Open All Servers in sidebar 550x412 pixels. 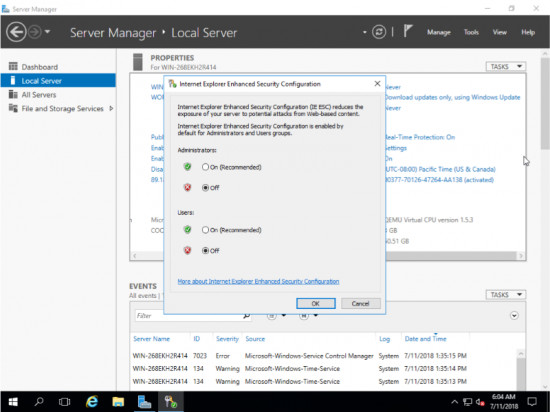coord(39,95)
